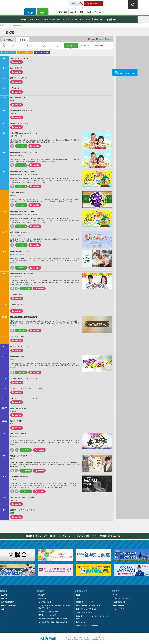Open Kyoto crisis management WEB banner
The width and height of the screenshot is (149, 644).
(x=55, y=570)
